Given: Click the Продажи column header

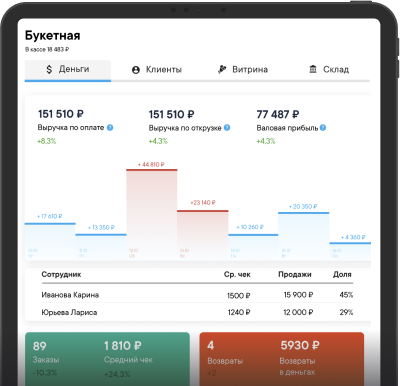Looking at the screenshot, I should (x=295, y=274).
